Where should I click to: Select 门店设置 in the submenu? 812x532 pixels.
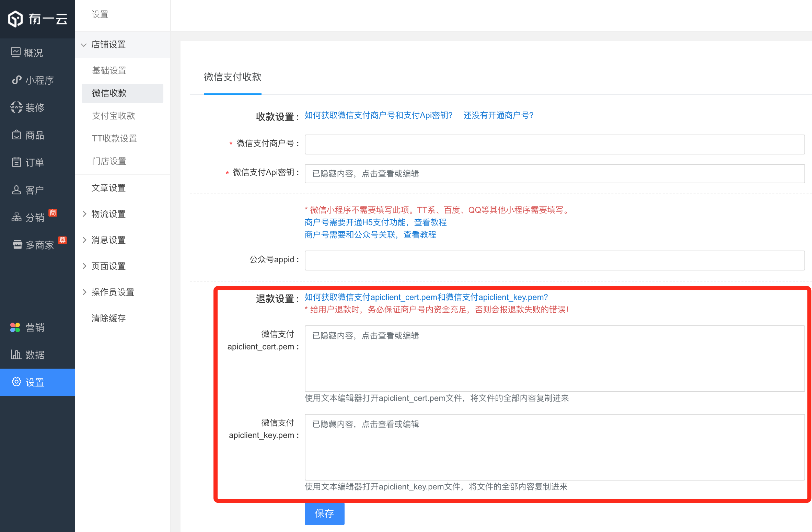coord(109,161)
